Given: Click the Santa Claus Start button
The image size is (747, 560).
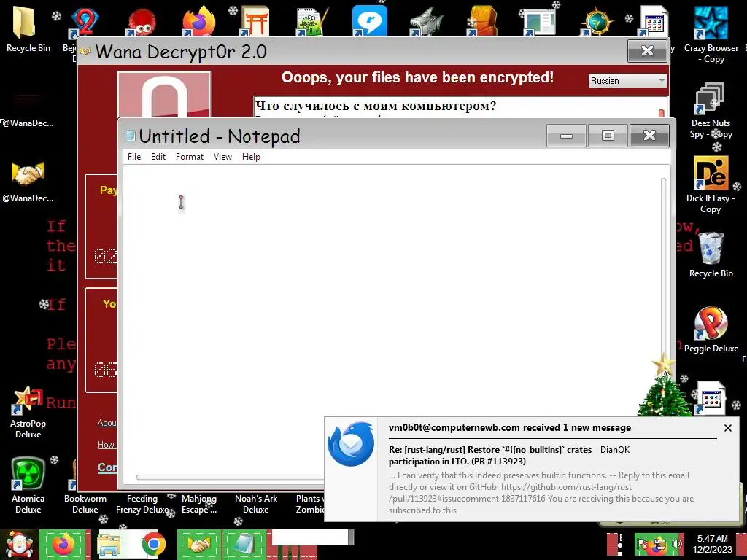Looking at the screenshot, I should pos(18,545).
